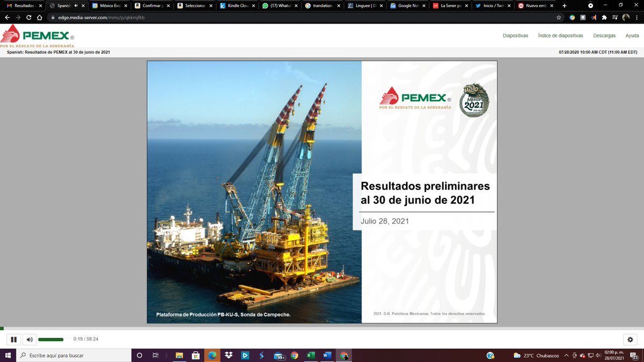Open the Diapositivas menu
Image resolution: width=644 pixels, height=362 pixels.
point(515,35)
